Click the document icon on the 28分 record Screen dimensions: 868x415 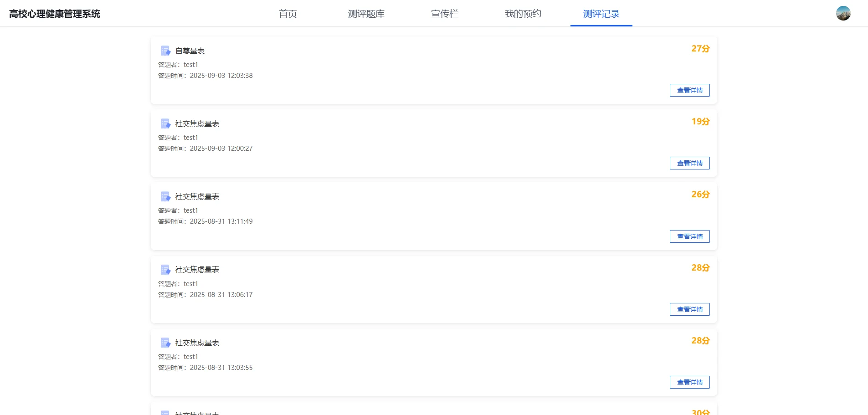[164, 269]
